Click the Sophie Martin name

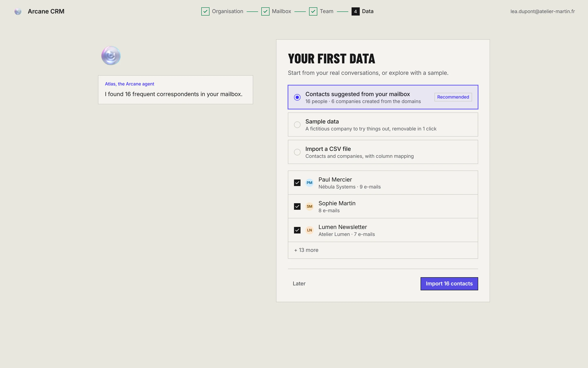click(x=337, y=203)
